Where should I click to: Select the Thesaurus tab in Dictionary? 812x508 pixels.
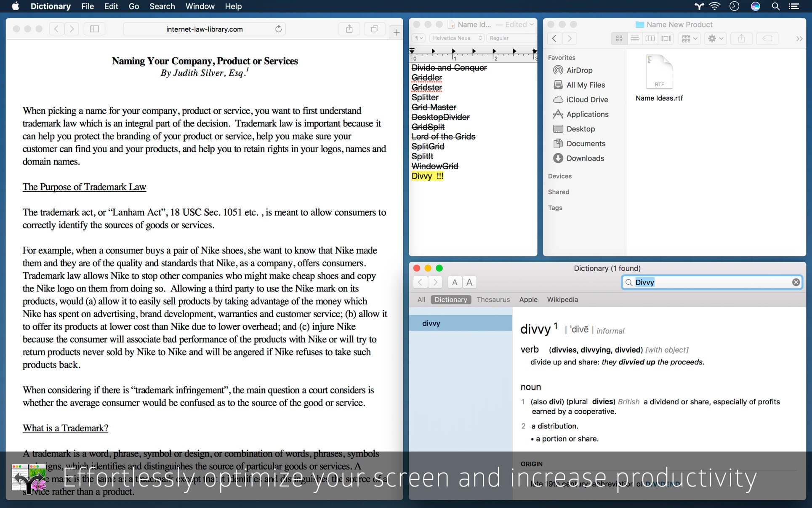(x=493, y=299)
